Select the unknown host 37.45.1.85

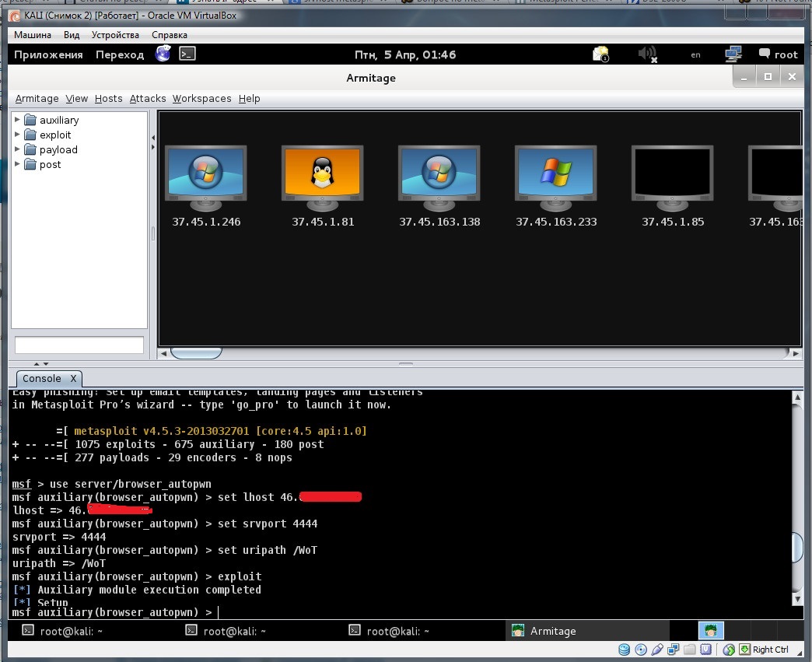672,177
